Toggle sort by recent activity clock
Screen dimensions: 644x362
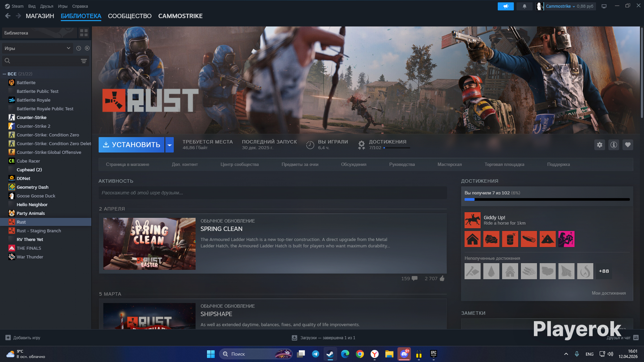click(x=79, y=48)
